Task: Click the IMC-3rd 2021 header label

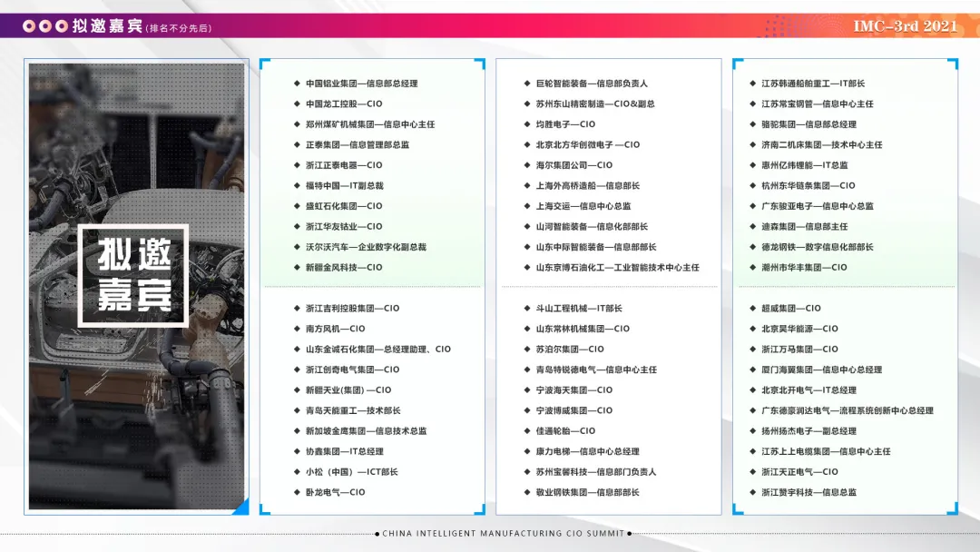Action: 906,26
